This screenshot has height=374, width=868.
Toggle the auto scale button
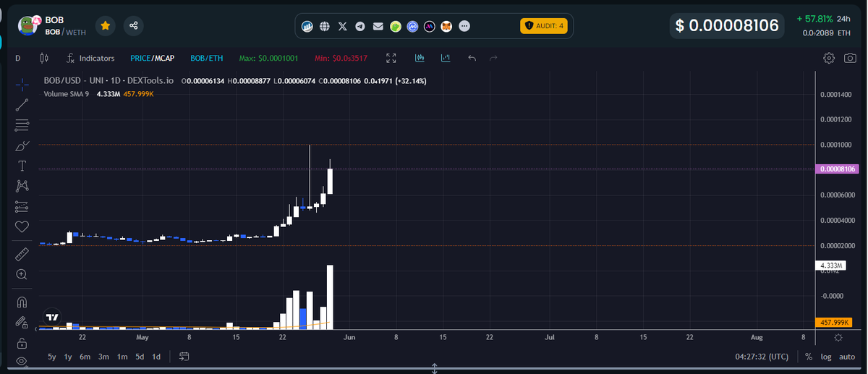(846, 357)
